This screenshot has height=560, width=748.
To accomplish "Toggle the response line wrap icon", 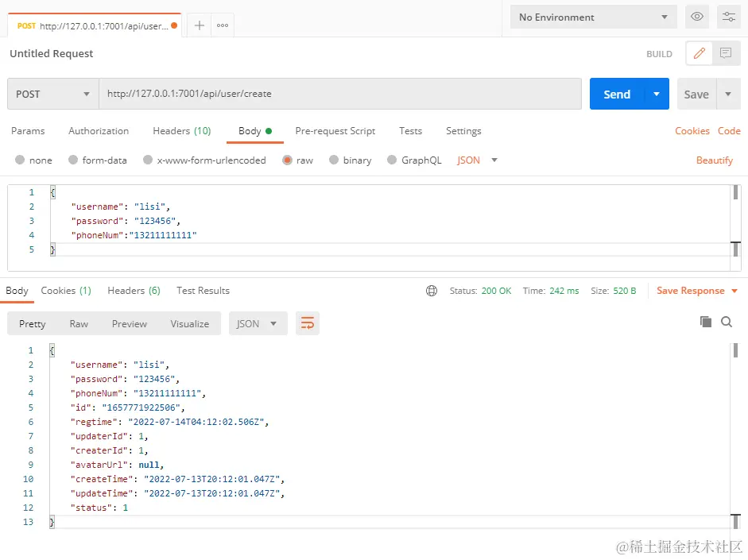I will click(x=307, y=323).
